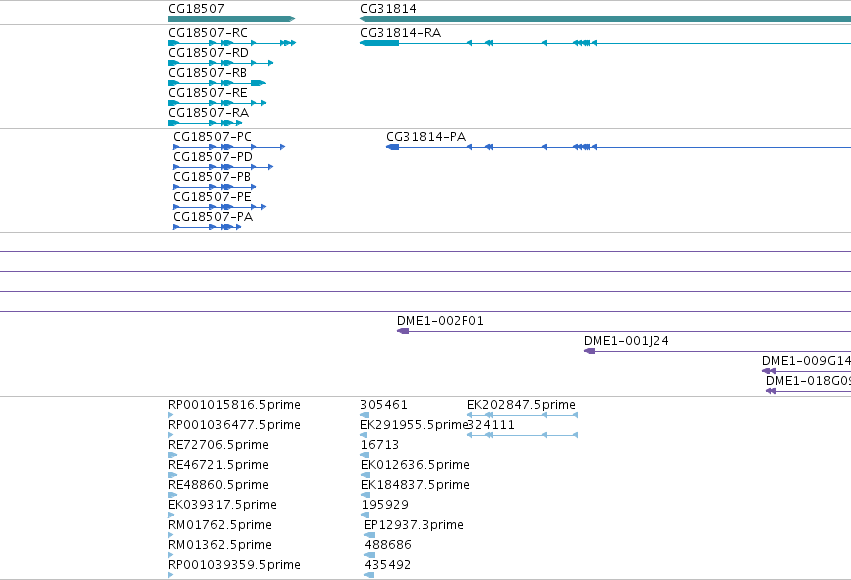Image resolution: width=851 pixels, height=580 pixels.
Task: Select the CG31814-PA protein label
Action: coord(426,137)
